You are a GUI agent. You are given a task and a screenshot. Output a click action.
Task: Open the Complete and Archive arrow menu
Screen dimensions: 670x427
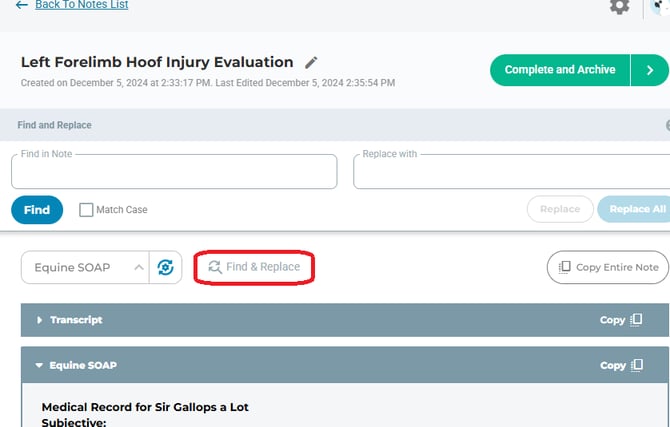coord(650,70)
